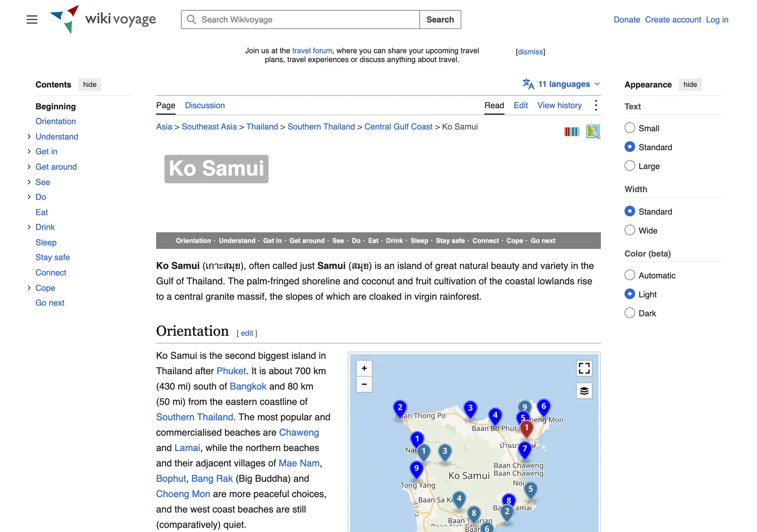The height and width of the screenshot is (532, 757).
Task: Zoom in on the map
Action: point(364,368)
